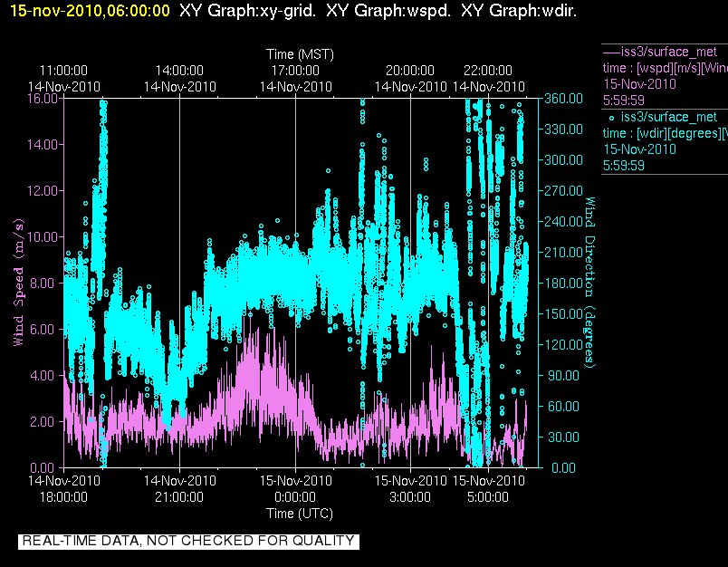Click the magenta 15-Nov-2010 legend date
728x567 pixels.
[x=639, y=84]
